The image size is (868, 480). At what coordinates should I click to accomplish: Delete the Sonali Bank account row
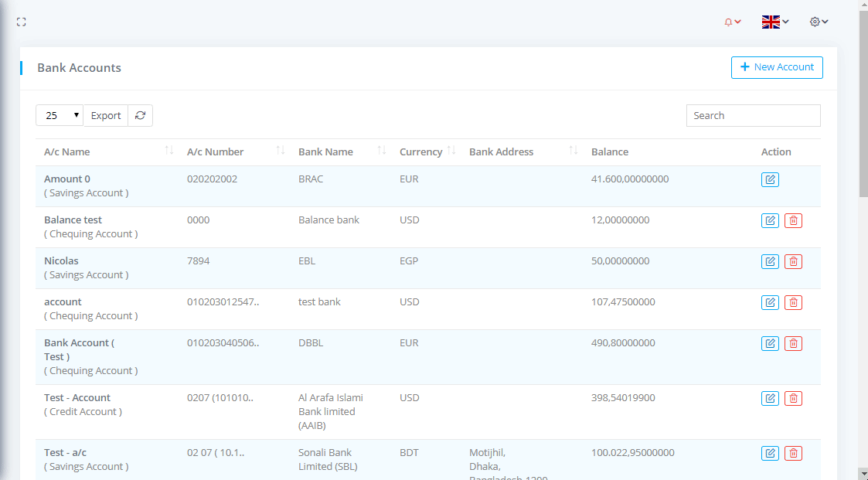tap(793, 454)
